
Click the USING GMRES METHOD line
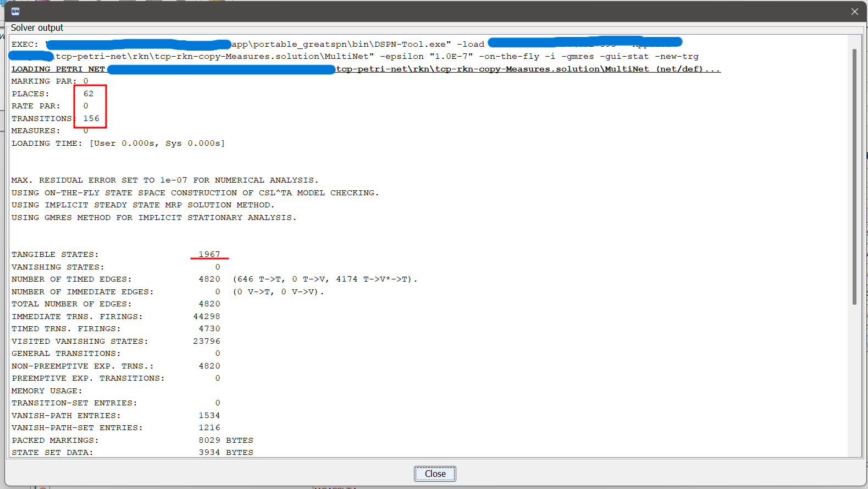pyautogui.click(x=154, y=217)
